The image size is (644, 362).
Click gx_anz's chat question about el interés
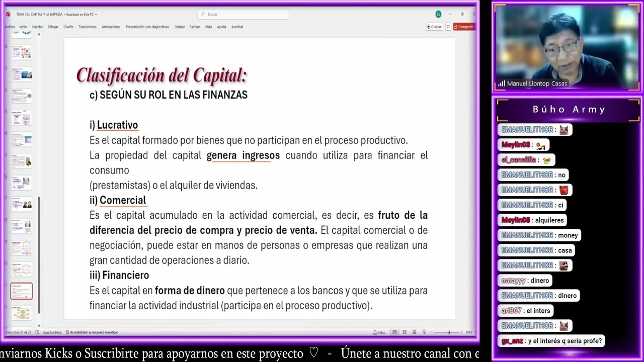[x=565, y=341]
